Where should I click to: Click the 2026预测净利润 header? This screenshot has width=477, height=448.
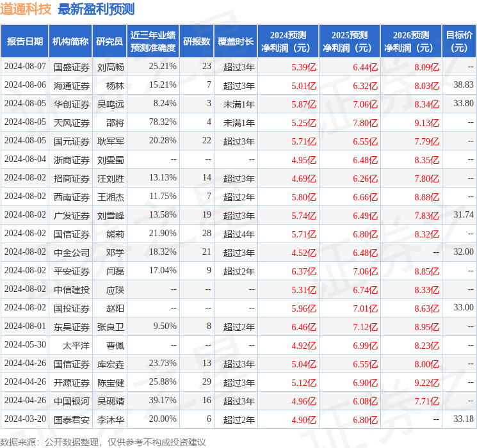tap(411, 42)
